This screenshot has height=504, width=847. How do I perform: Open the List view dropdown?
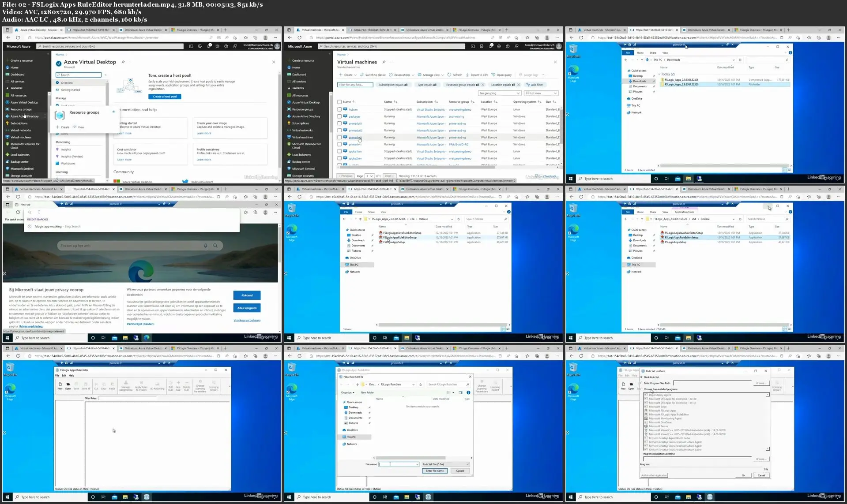point(541,93)
